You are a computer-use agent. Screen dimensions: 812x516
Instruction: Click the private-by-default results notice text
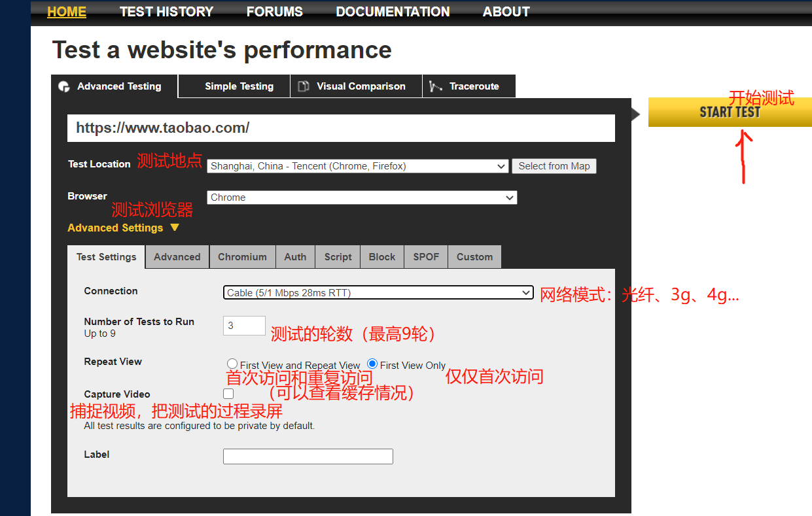click(x=200, y=426)
